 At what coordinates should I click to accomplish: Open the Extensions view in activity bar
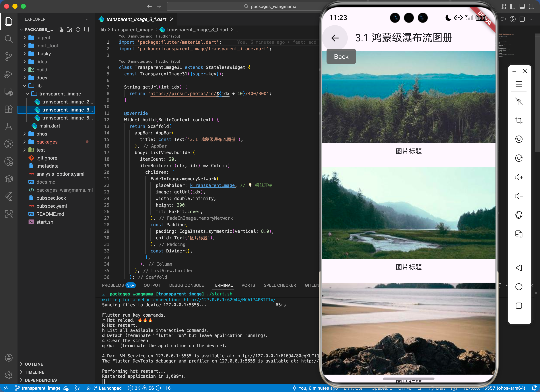point(9,109)
